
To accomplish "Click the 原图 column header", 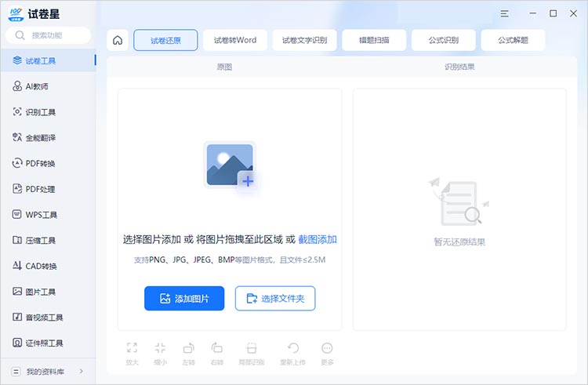I will point(224,67).
